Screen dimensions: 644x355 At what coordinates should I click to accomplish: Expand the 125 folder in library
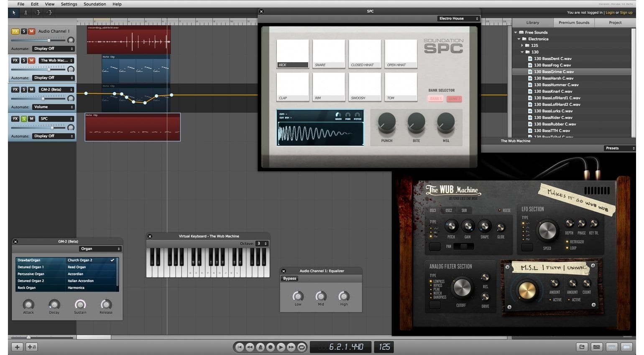(x=522, y=46)
